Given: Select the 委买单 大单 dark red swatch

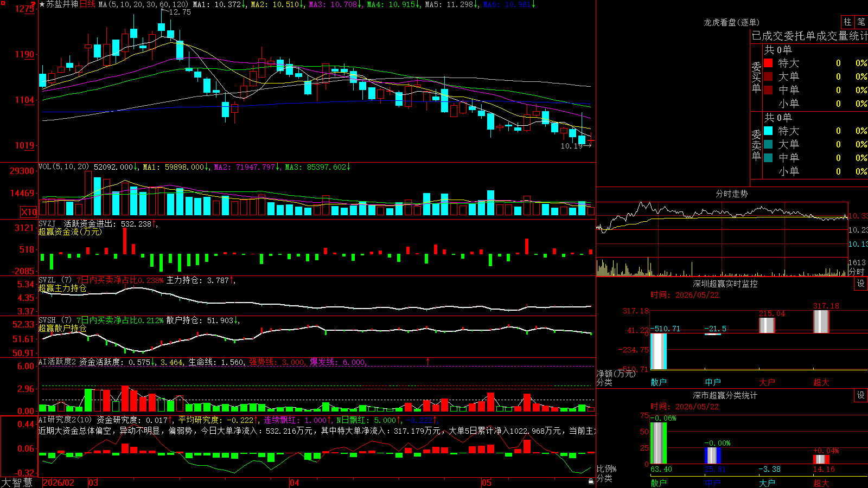Looking at the screenshot, I should 768,76.
